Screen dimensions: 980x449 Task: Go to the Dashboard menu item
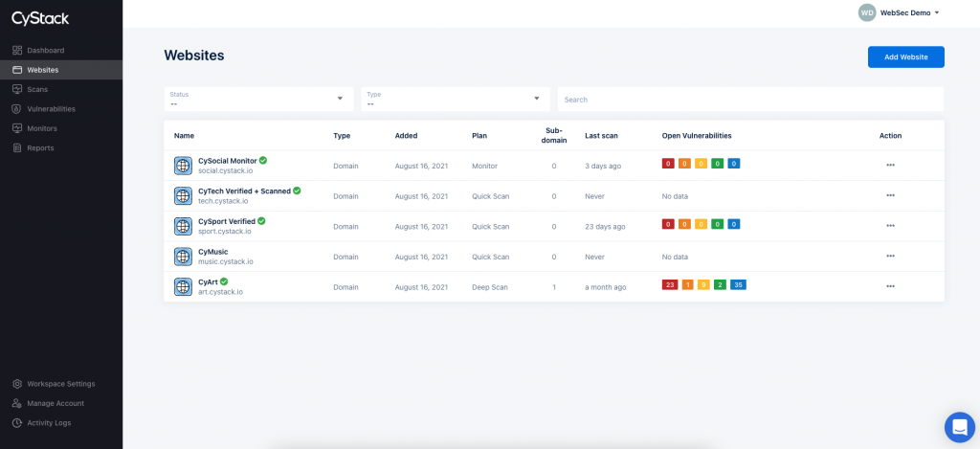pyautogui.click(x=46, y=50)
